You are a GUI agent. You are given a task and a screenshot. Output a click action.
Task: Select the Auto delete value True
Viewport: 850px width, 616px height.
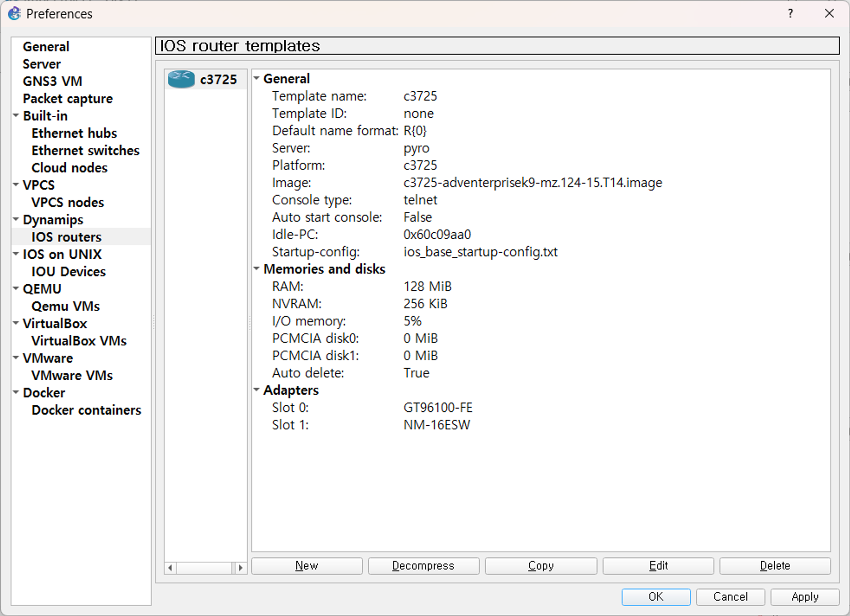pos(416,373)
